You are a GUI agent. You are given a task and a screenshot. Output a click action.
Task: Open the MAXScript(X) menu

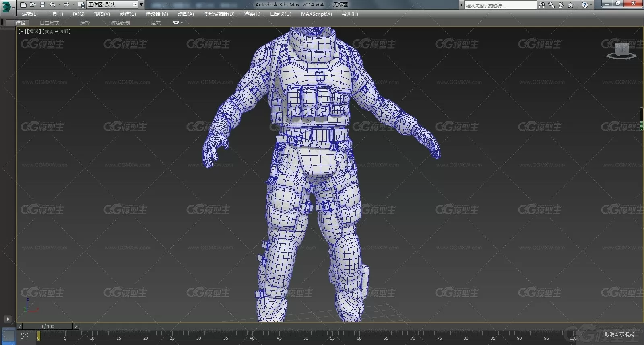pos(316,14)
